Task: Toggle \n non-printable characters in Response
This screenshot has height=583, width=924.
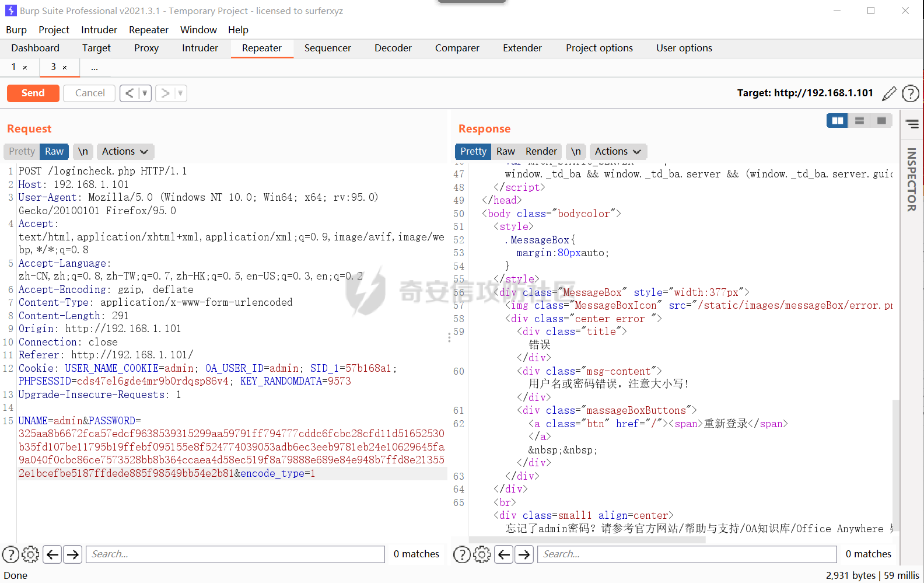Action: tap(576, 152)
